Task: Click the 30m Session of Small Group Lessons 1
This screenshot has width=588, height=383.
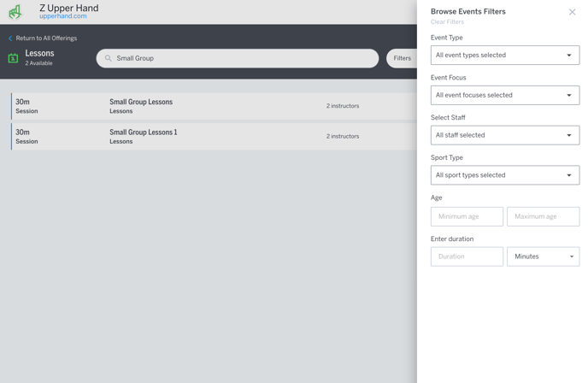Action: (26, 137)
